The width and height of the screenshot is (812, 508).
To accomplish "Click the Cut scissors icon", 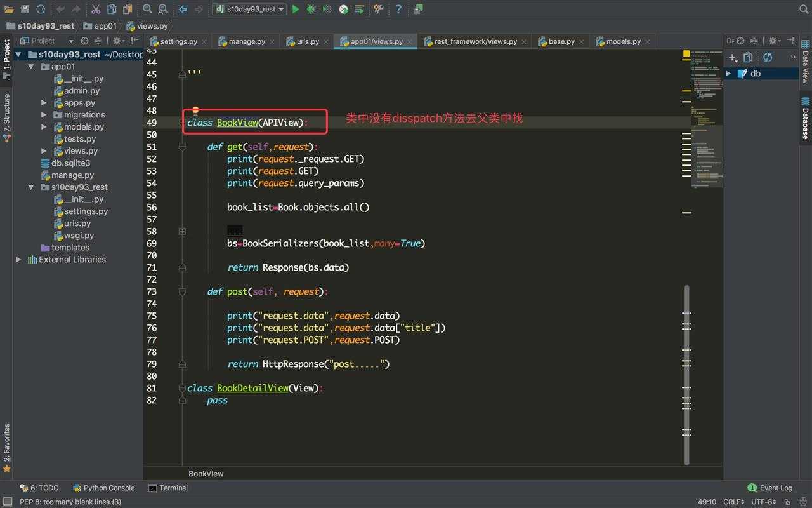I will (x=96, y=9).
